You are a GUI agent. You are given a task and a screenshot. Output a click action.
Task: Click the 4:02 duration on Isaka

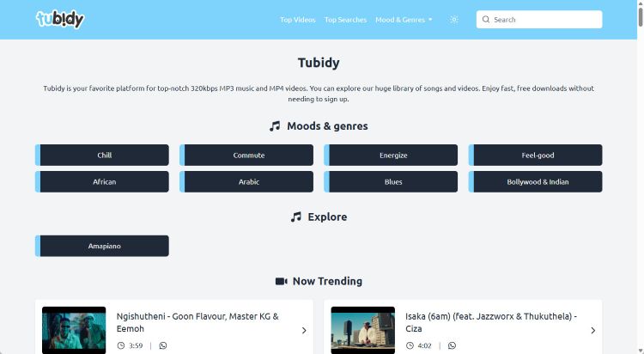425,345
